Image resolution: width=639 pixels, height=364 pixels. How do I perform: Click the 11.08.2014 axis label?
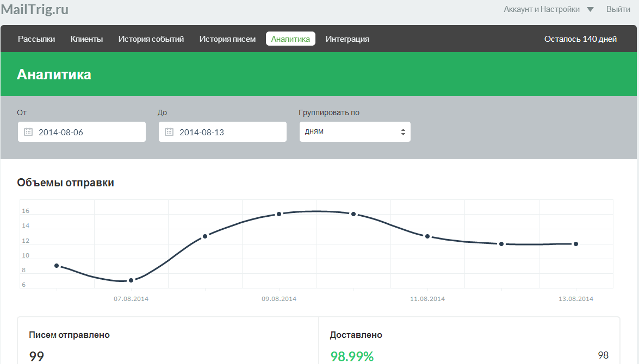pos(427,299)
